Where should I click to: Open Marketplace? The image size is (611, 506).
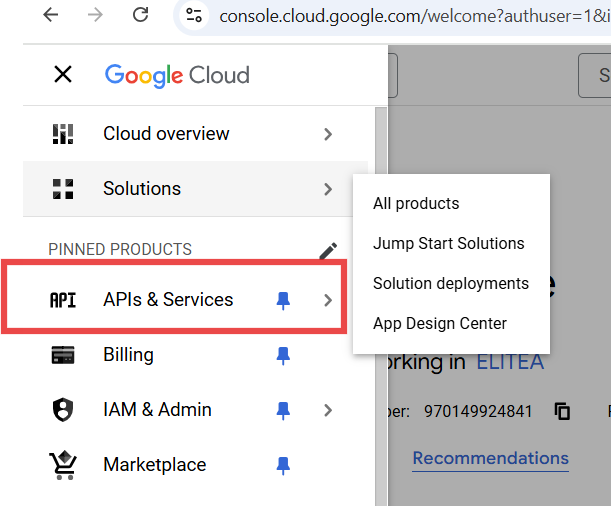coord(195,465)
